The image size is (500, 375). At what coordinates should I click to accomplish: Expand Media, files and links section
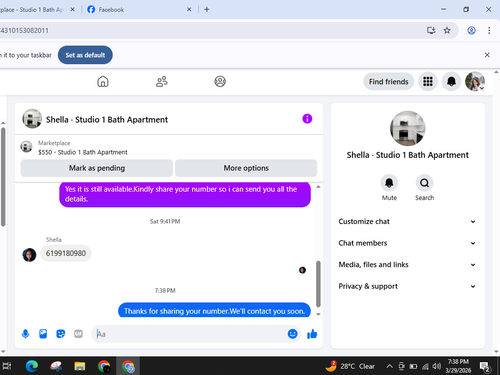[x=407, y=265]
